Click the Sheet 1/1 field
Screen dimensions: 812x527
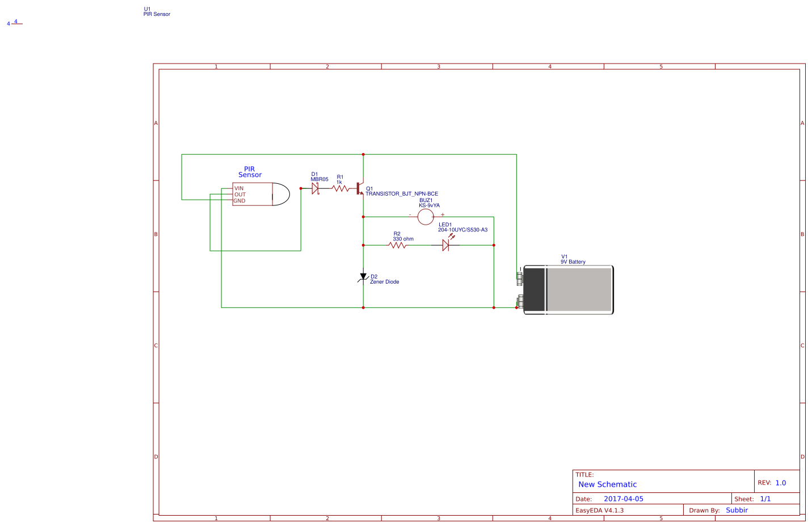tap(765, 499)
